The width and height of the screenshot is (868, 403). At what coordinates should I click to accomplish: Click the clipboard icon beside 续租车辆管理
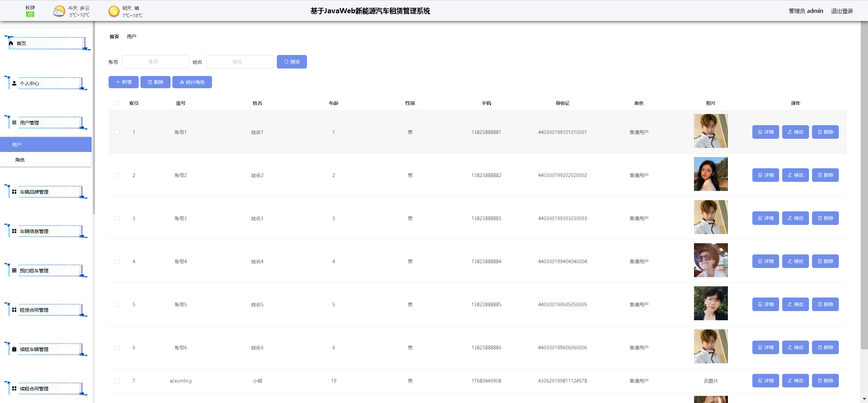[14, 349]
